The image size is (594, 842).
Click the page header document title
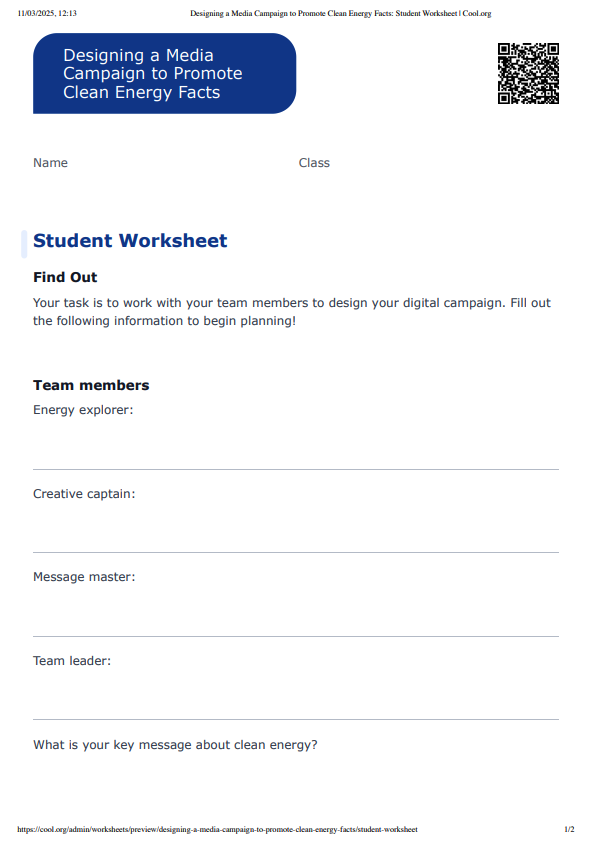[x=341, y=13]
